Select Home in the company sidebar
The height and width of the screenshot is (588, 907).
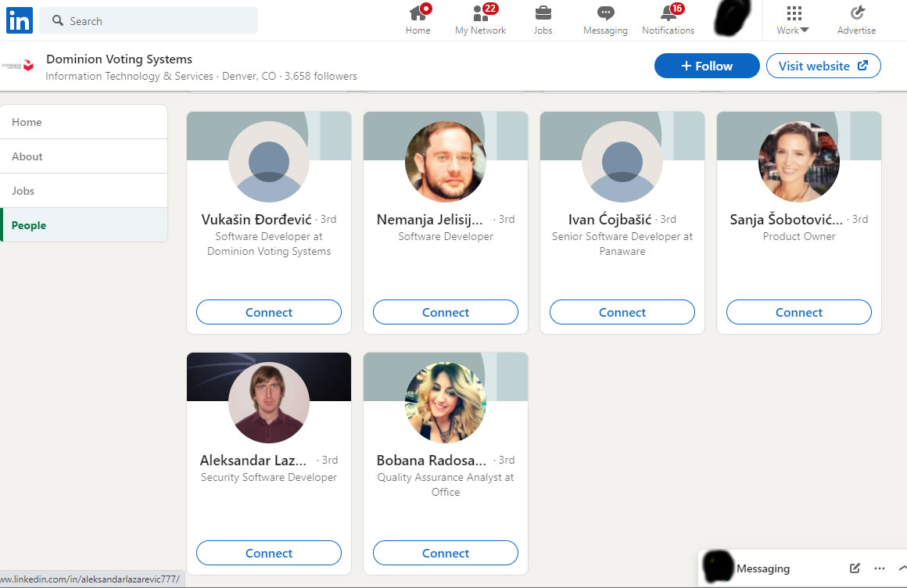pyautogui.click(x=84, y=122)
